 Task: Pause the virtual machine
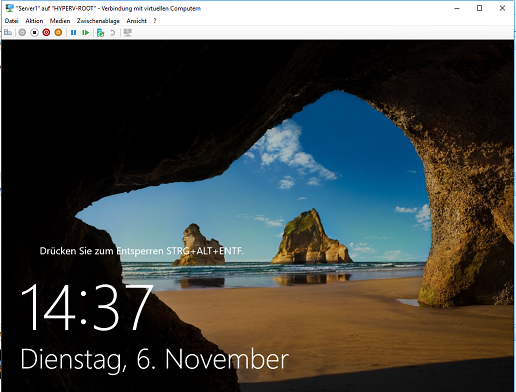74,32
